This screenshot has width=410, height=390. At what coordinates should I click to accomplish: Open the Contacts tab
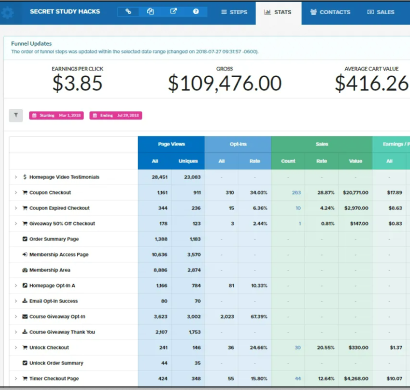tap(330, 12)
